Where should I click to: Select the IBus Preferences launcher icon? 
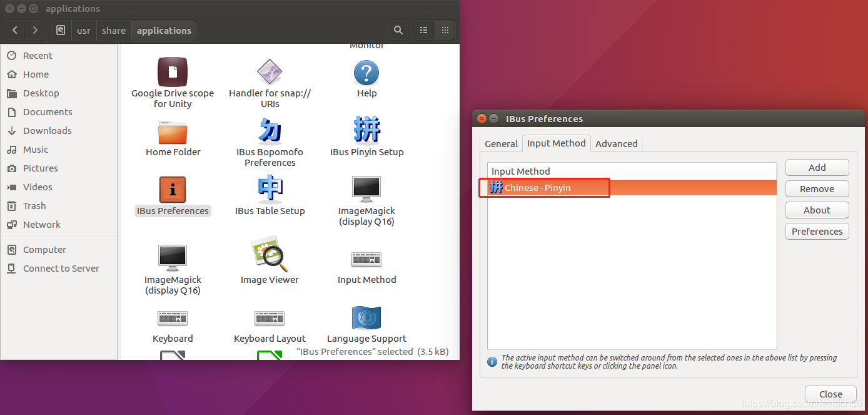pyautogui.click(x=173, y=190)
